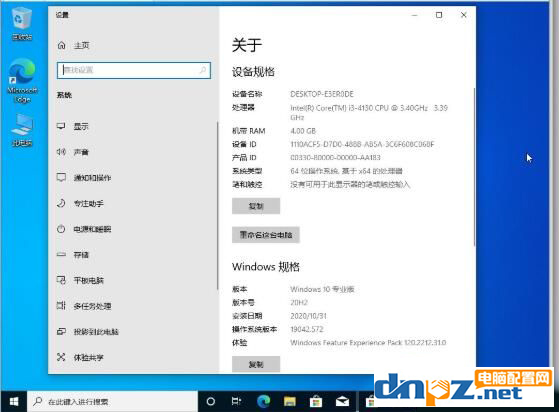Minimize the Settings window
The width and height of the screenshot is (559, 412).
point(414,15)
